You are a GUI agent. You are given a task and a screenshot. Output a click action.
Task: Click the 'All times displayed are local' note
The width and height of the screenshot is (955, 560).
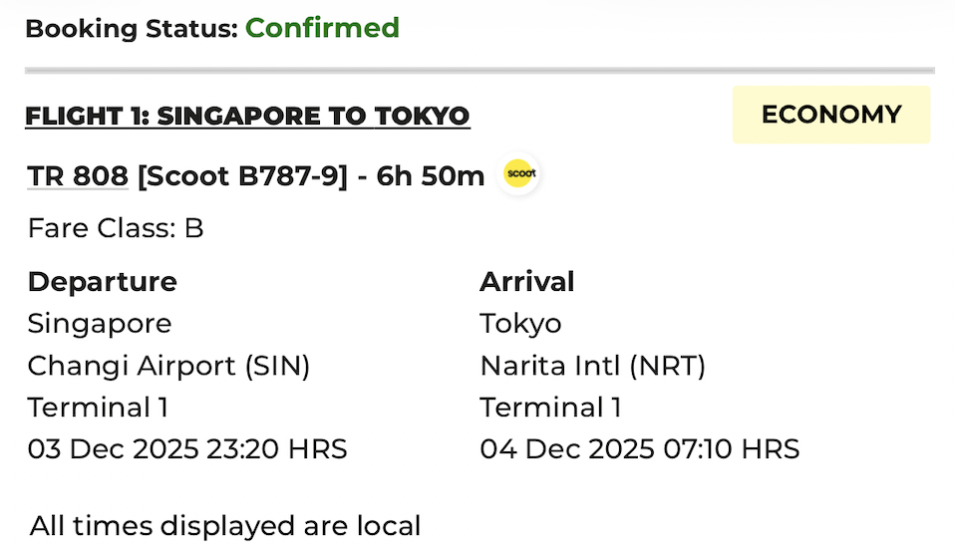click(225, 525)
